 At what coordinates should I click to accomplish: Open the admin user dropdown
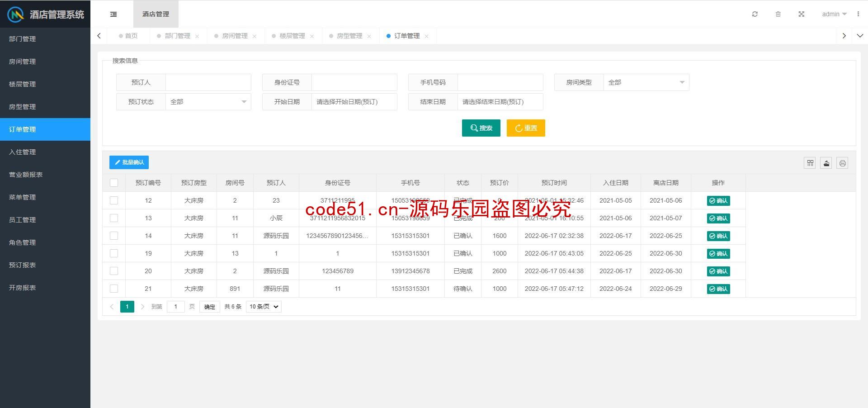click(x=834, y=14)
